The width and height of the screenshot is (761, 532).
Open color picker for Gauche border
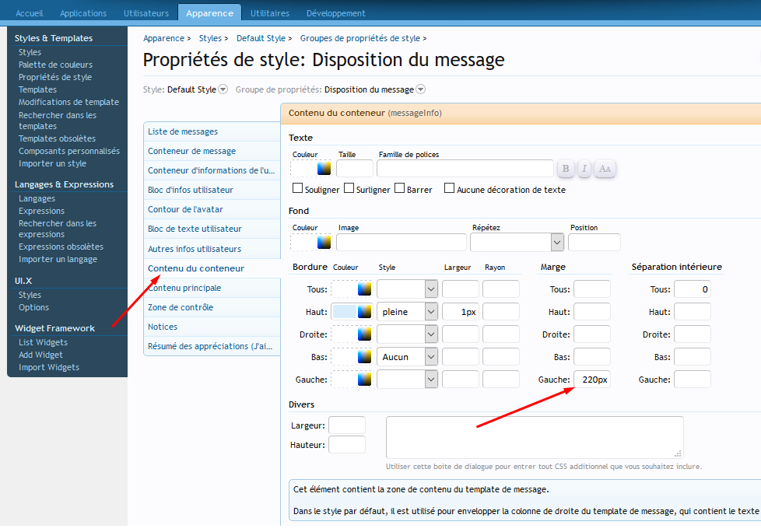tap(364, 380)
